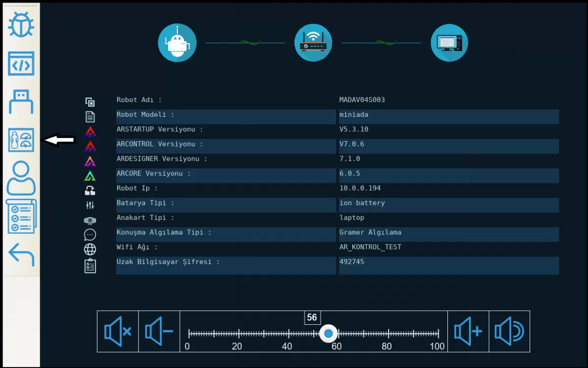Click the volume slider handle
This screenshot has height=368, width=588.
point(328,334)
